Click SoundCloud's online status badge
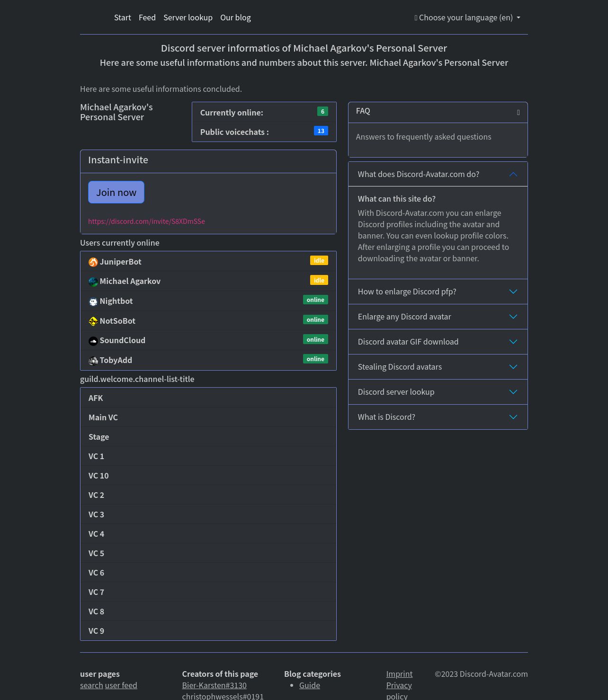The height and width of the screenshot is (700, 608). (315, 339)
